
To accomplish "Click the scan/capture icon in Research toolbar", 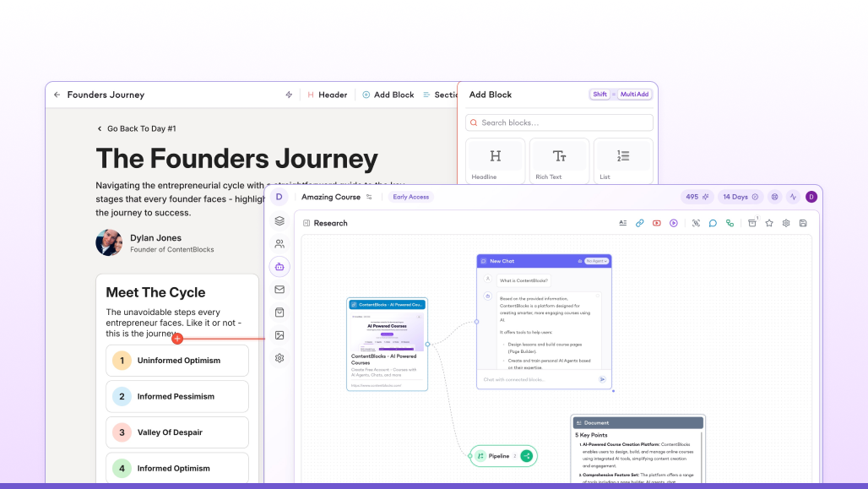I will pos(696,223).
